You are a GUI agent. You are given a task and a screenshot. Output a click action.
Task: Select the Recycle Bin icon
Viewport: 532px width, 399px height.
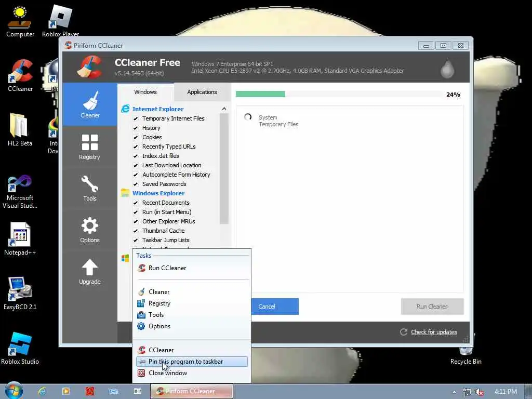tap(465, 354)
